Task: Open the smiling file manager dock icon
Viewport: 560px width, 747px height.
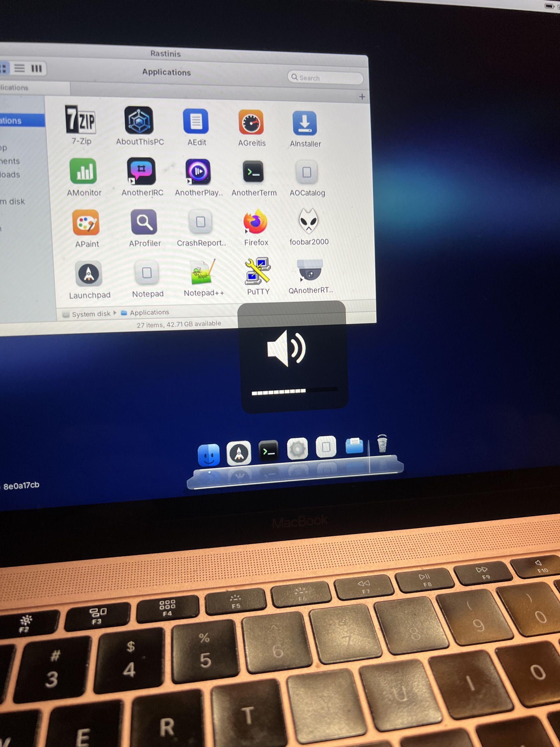Action: (x=209, y=455)
